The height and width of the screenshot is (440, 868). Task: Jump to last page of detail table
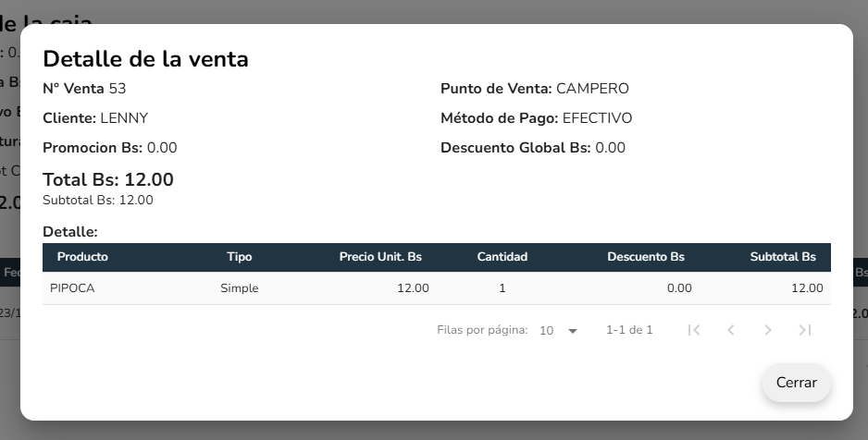point(805,330)
